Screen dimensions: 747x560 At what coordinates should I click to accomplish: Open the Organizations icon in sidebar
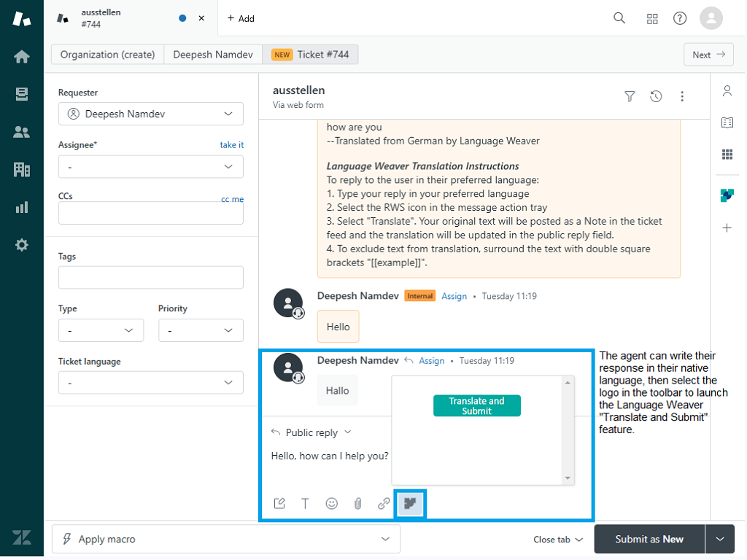click(21, 169)
